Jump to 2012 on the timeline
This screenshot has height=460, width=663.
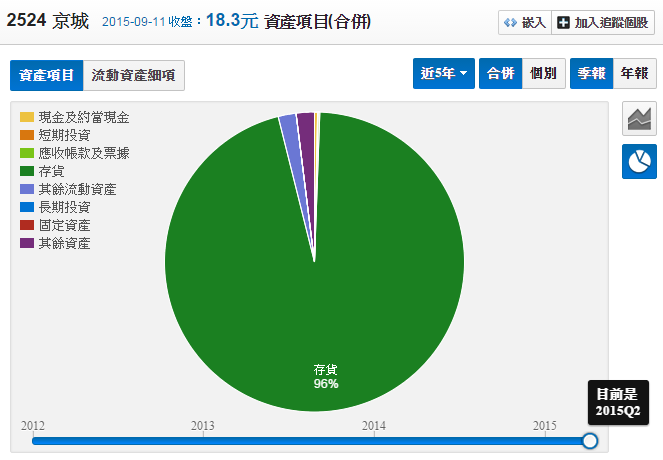(x=33, y=425)
